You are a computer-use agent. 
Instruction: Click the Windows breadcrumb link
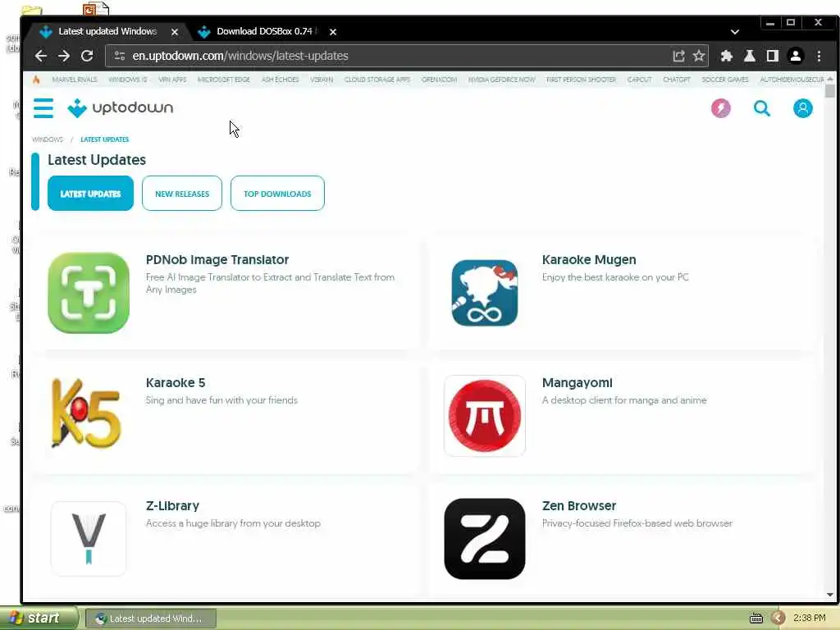47,139
